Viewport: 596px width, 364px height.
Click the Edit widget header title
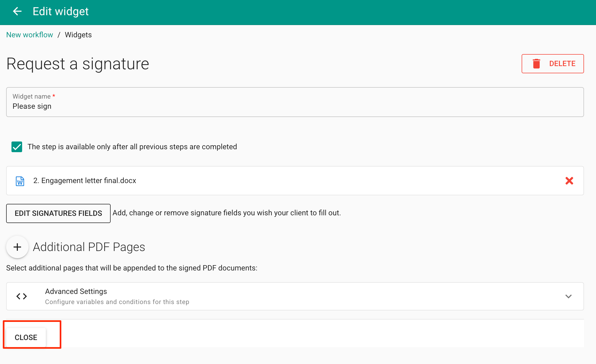(x=61, y=11)
